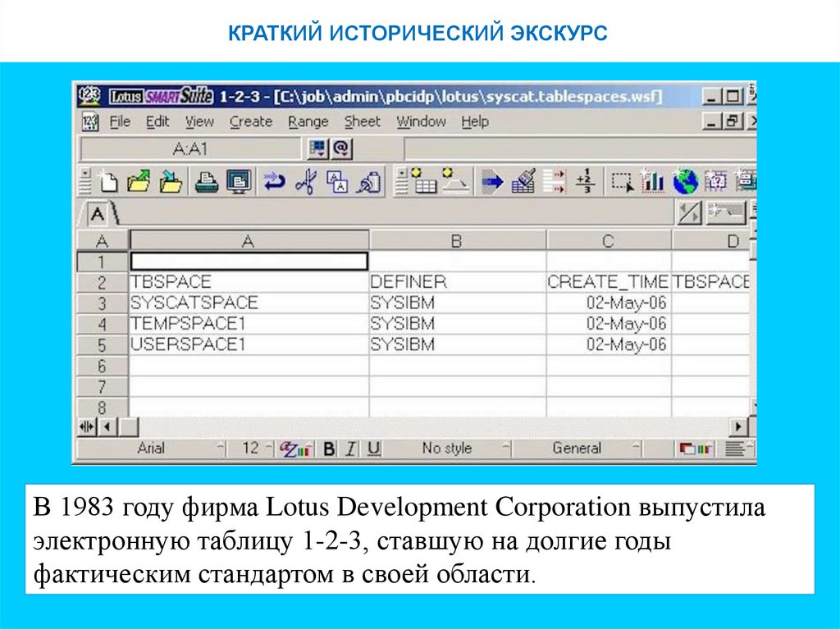Click the scroll left arrow on horizontal scrollbar
The width and height of the screenshot is (840, 629).
click(109, 426)
